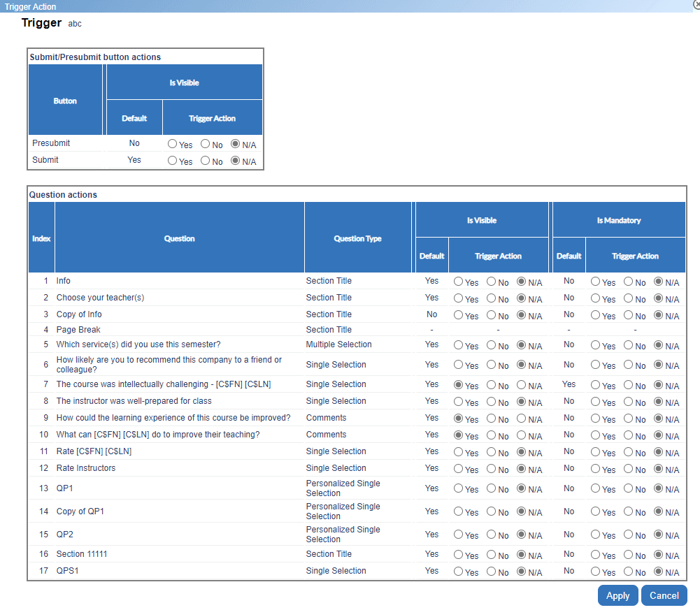Click 'Which service(s) did you use this semester?'

pos(138,344)
